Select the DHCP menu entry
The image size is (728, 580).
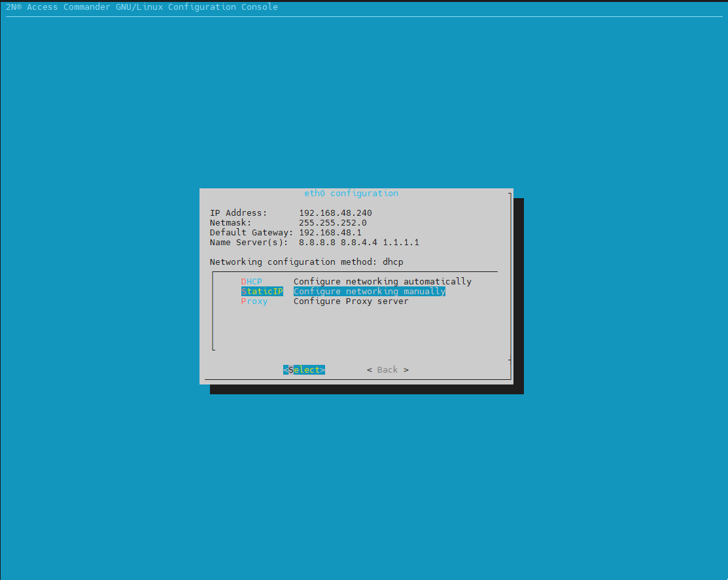point(251,282)
